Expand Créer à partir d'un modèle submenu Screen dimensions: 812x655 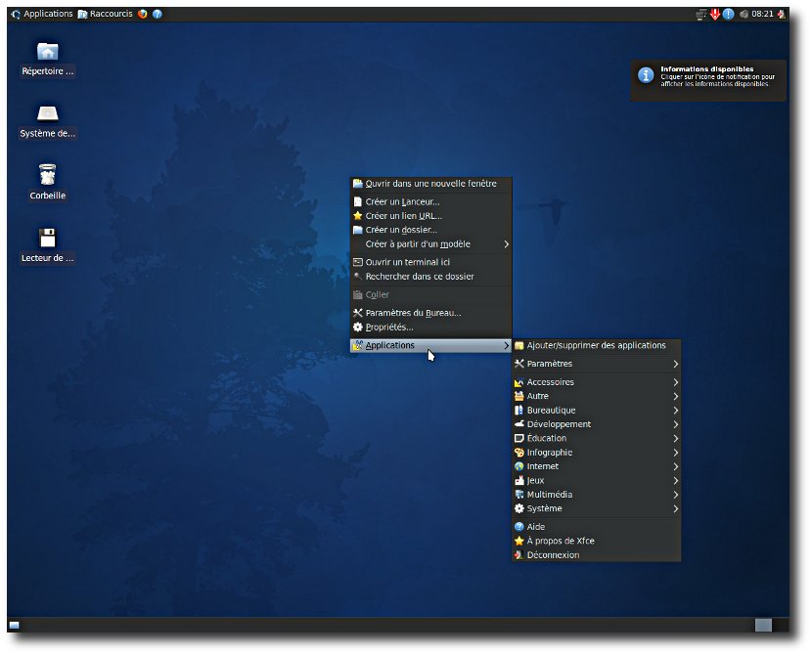point(431,244)
